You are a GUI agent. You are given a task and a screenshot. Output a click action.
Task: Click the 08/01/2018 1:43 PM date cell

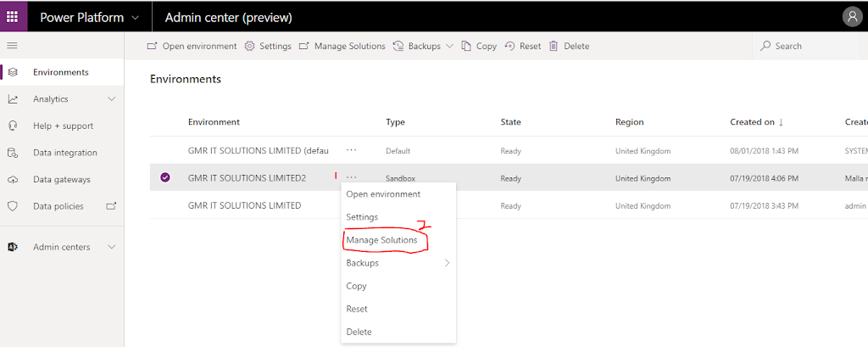(x=765, y=151)
